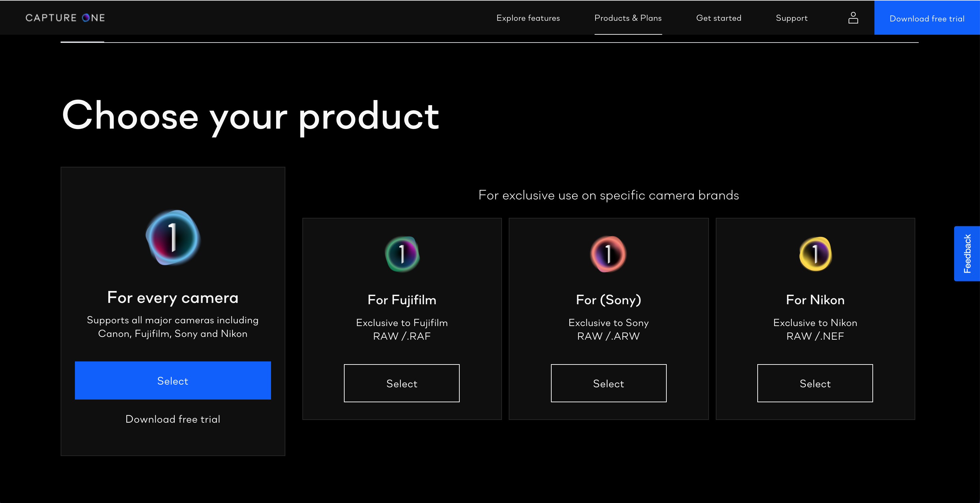
Task: Click the 'For Nikon' heading
Action: [815, 300]
